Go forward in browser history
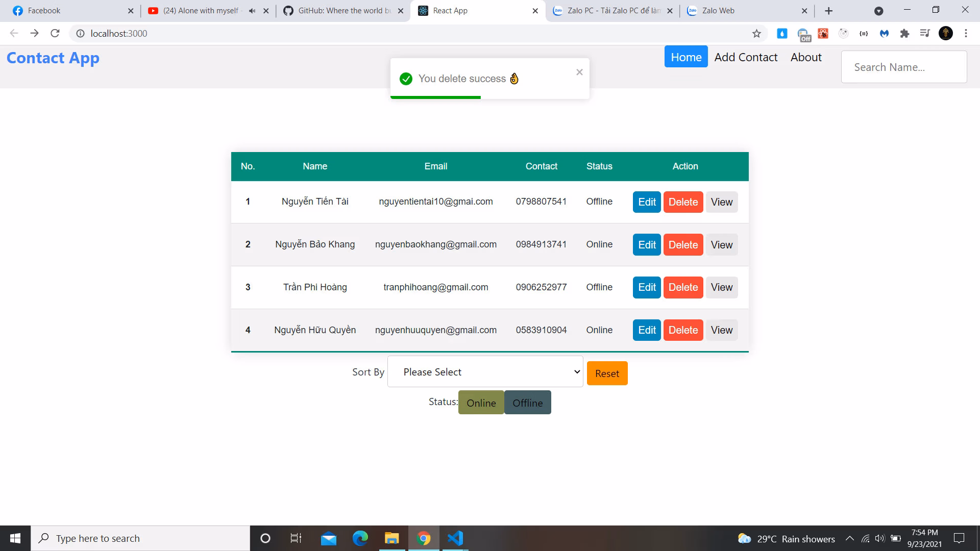This screenshot has height=551, width=980. [34, 33]
